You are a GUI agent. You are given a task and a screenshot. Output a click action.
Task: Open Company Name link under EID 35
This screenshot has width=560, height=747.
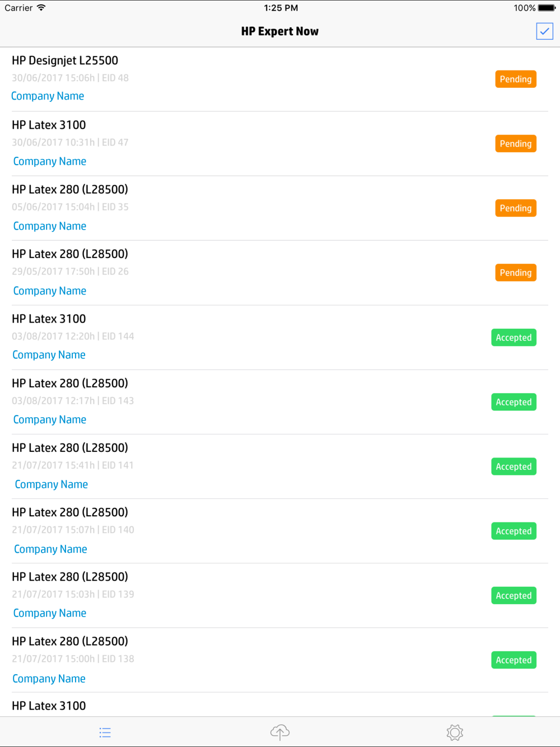tap(50, 226)
